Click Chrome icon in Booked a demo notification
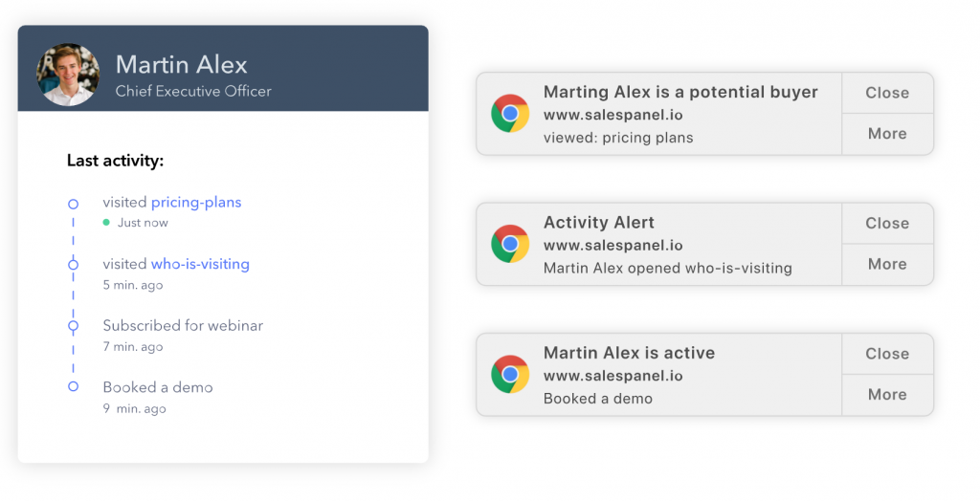 tap(510, 374)
